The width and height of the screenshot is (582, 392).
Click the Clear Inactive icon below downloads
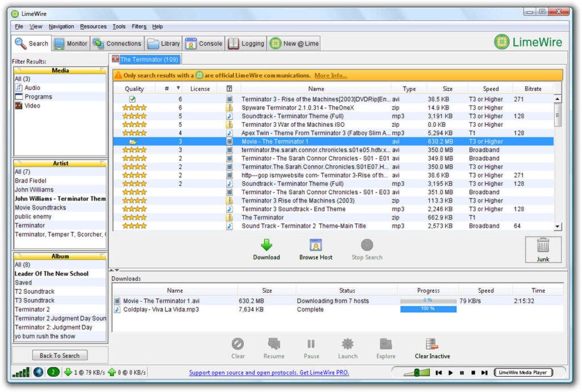tap(431, 344)
